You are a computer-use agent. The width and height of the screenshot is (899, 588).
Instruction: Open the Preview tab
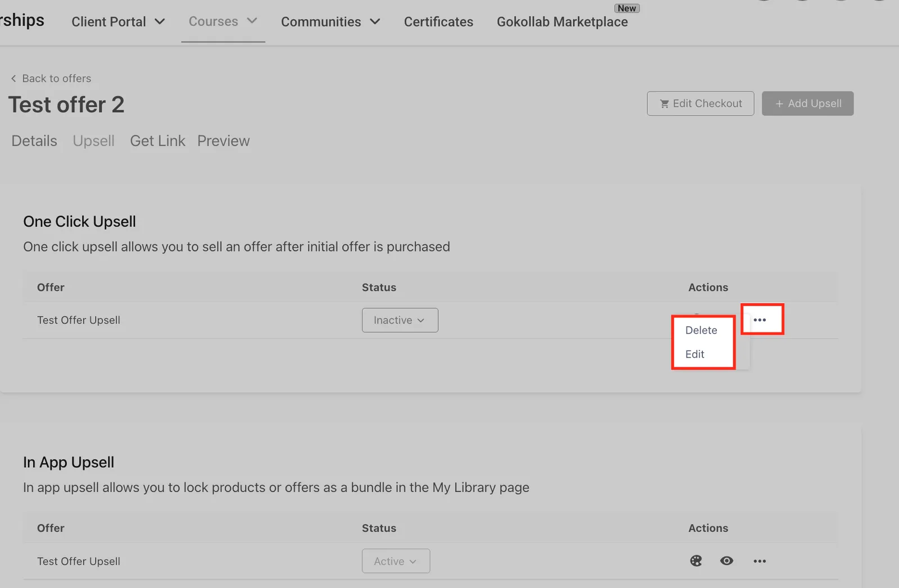(223, 141)
